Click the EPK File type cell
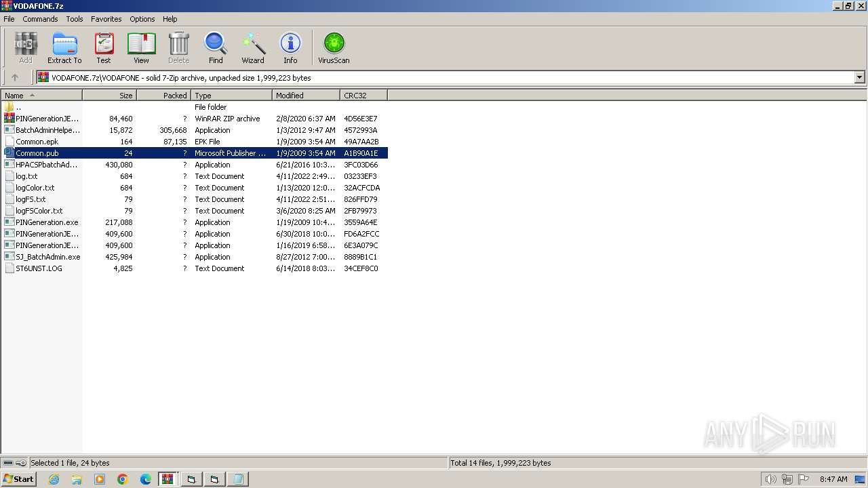This screenshot has width=868, height=488. coord(208,142)
